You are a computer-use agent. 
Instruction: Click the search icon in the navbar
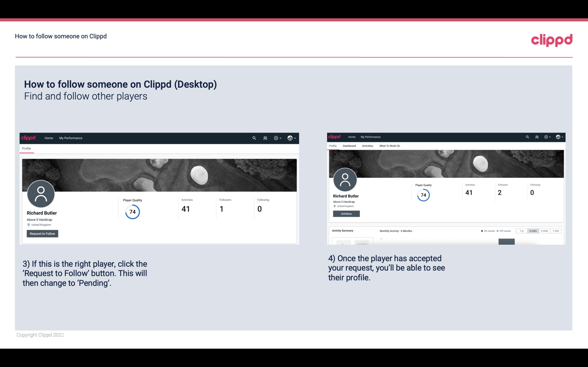pos(254,138)
